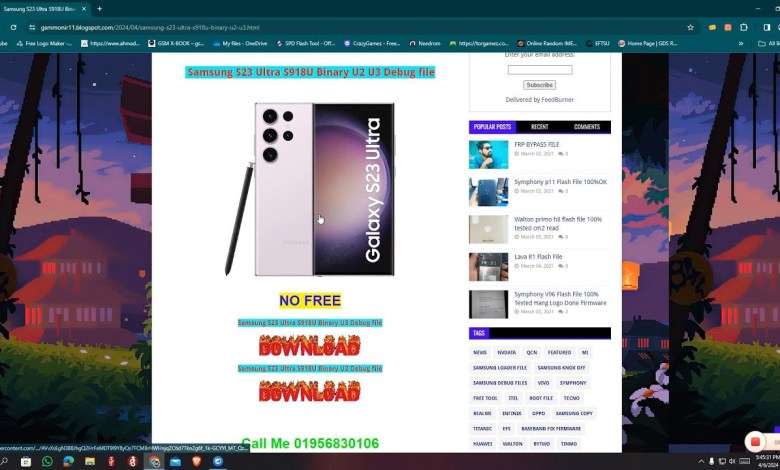
Task: Open Lava R1 Flash File thumbnail
Action: click(488, 266)
